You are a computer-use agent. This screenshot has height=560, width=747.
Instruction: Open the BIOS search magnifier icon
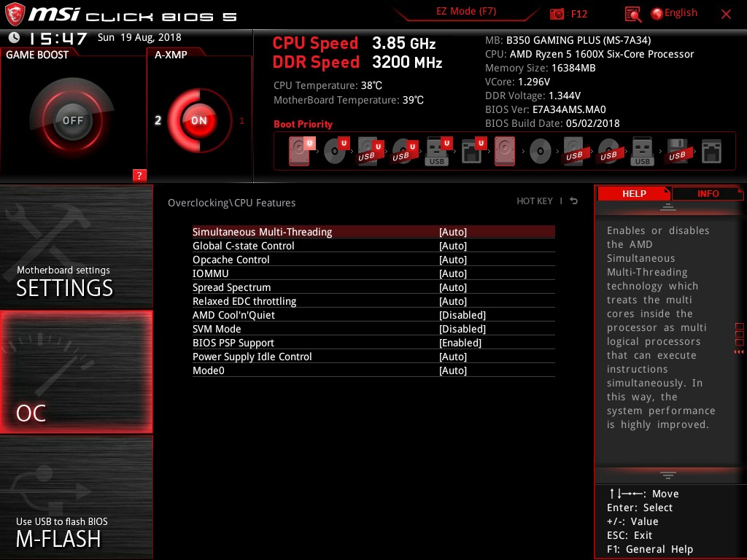[632, 15]
